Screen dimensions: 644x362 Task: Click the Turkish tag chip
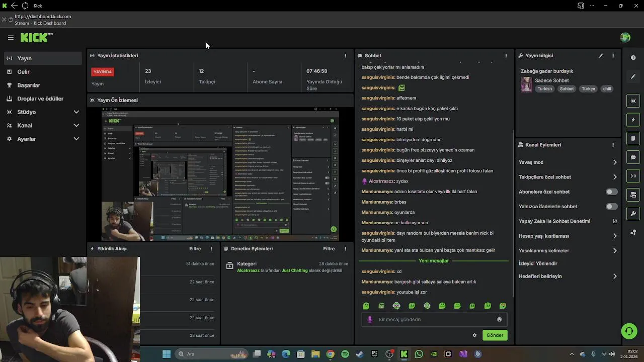coord(544,89)
